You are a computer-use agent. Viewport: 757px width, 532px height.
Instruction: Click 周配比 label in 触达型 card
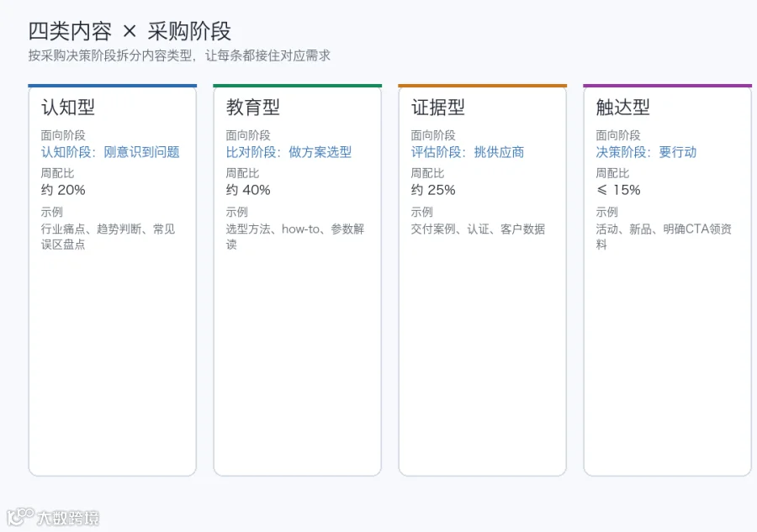[x=612, y=172]
